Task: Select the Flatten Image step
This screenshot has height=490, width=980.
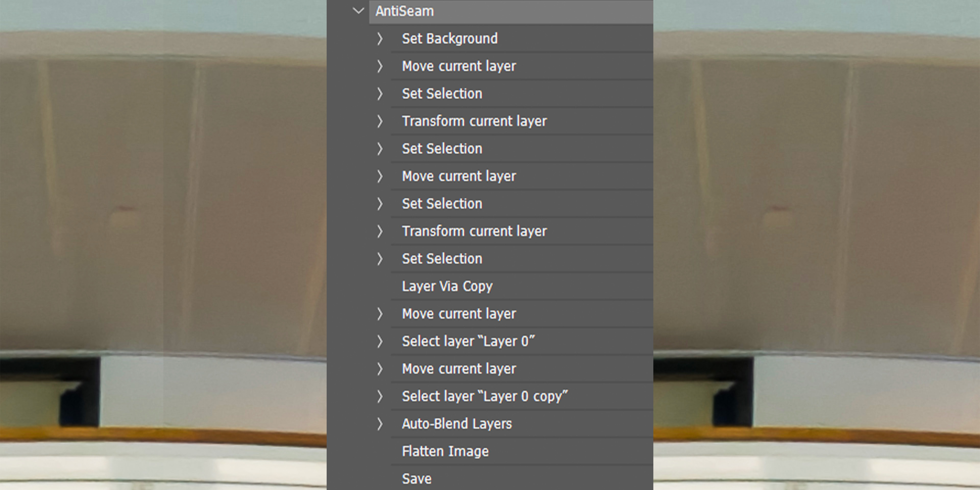Action: click(445, 451)
